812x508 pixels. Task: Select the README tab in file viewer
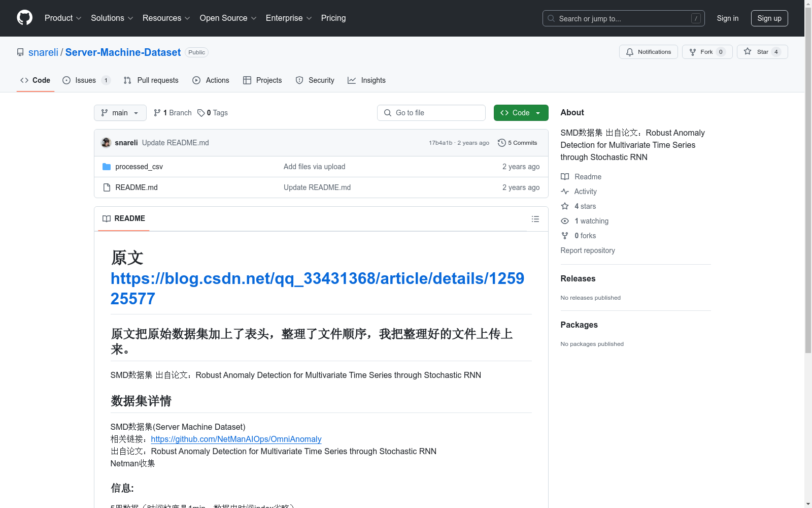(x=124, y=218)
